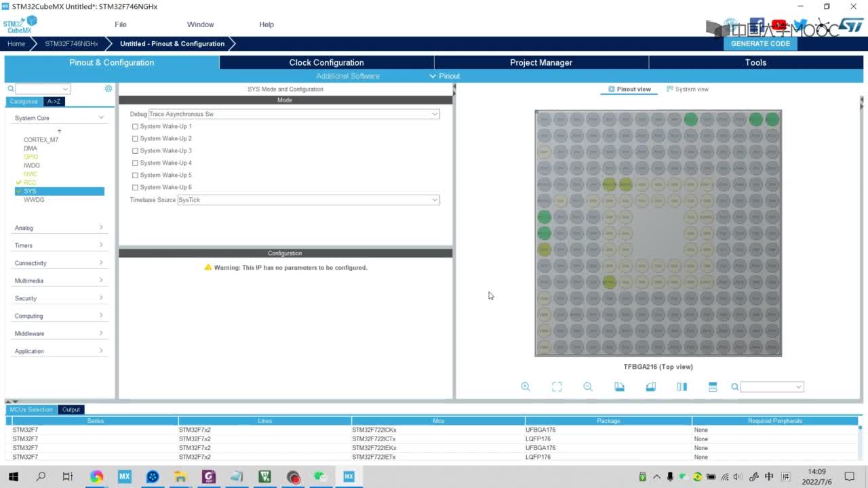Open the WeChat taskbar icon
The image size is (868, 488).
point(321,476)
